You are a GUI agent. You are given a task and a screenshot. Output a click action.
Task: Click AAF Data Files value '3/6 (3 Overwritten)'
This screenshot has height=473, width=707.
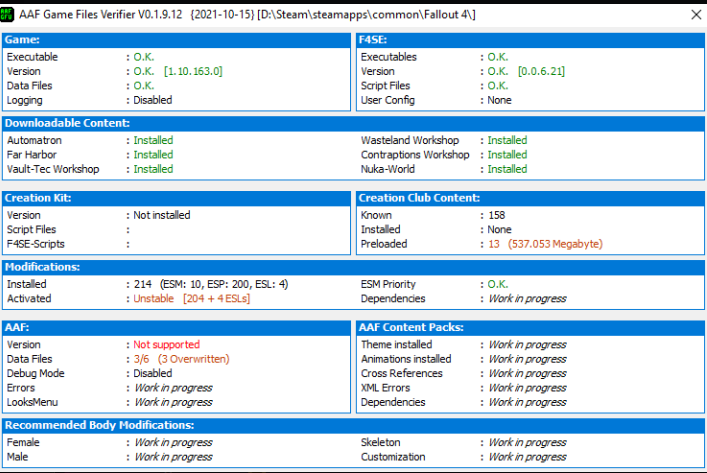point(181,359)
